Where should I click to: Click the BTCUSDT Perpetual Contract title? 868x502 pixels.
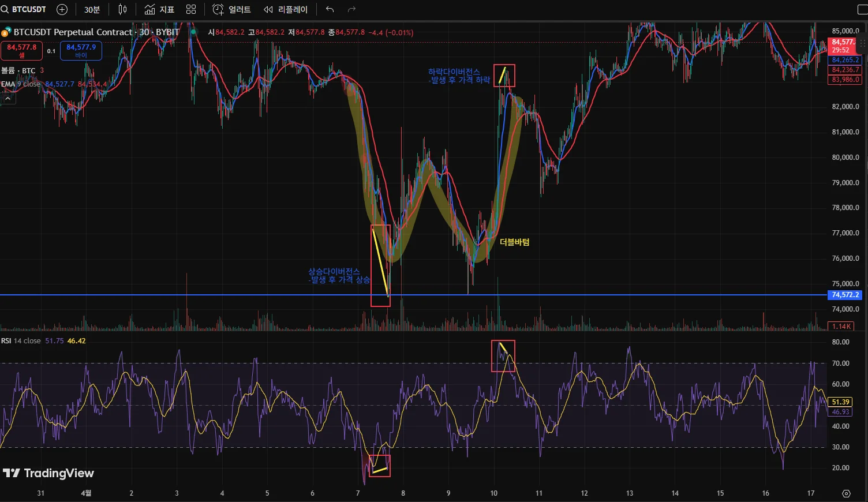(x=73, y=32)
